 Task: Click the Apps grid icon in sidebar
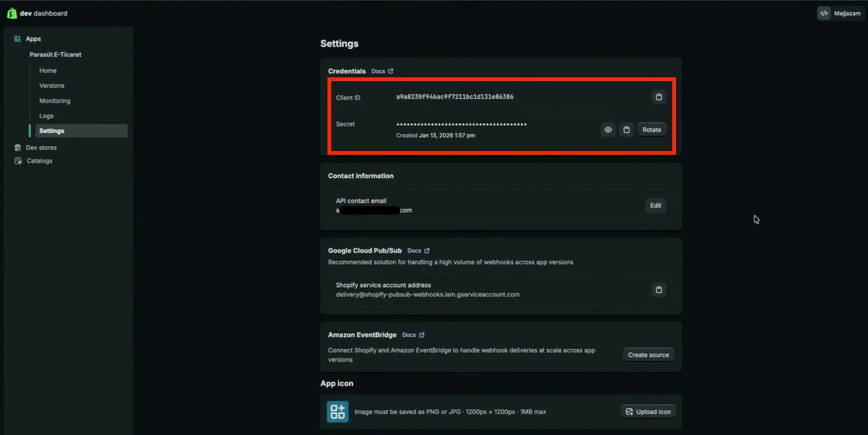(x=17, y=39)
